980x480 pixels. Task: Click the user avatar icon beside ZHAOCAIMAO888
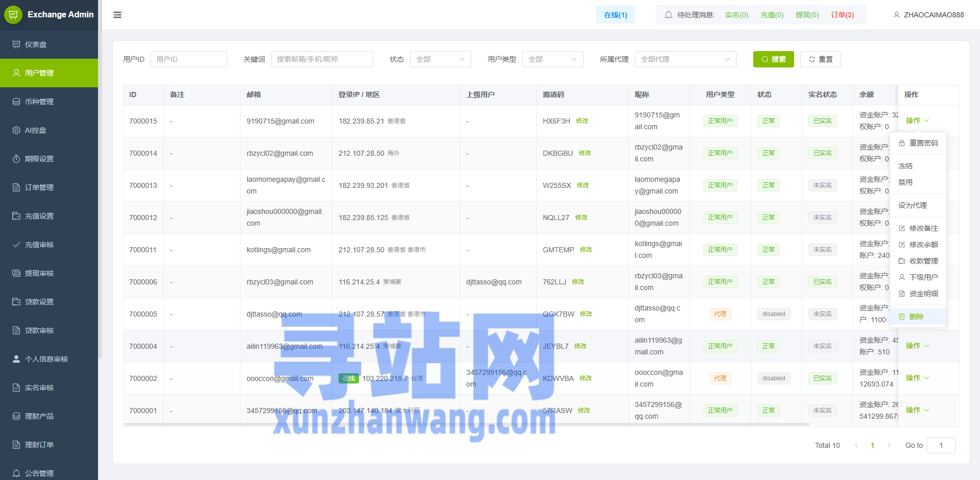pos(896,15)
